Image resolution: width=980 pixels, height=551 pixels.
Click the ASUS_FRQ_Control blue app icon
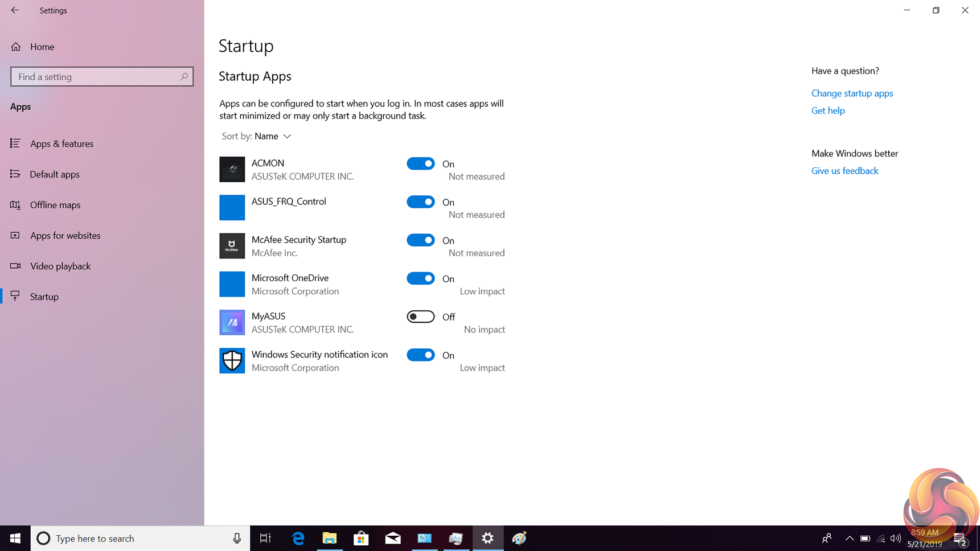click(232, 208)
